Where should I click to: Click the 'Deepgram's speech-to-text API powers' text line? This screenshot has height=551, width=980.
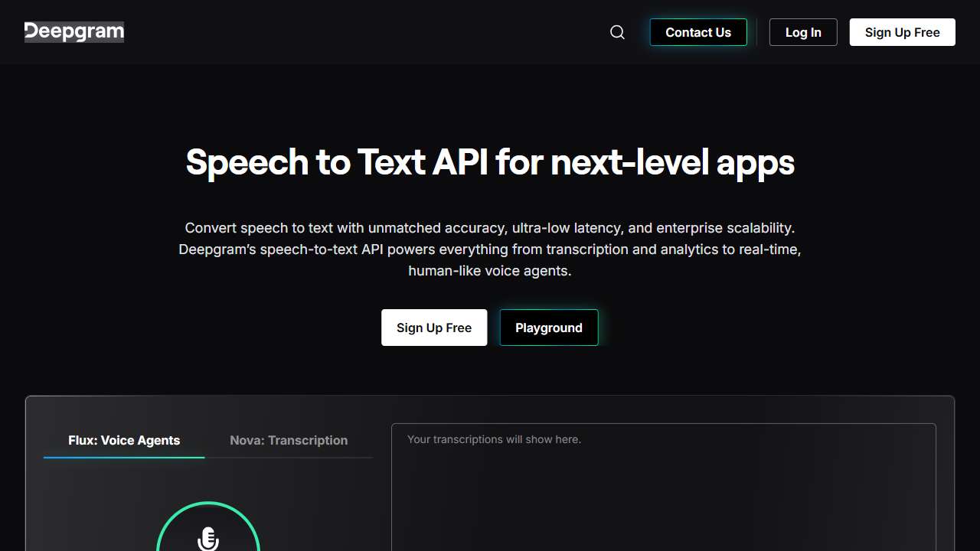pos(490,249)
